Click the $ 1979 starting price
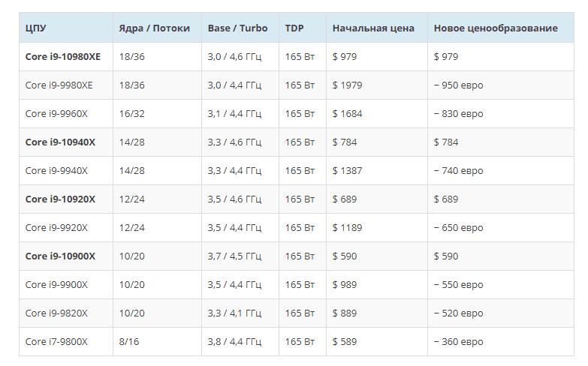588x366 pixels. pos(347,85)
